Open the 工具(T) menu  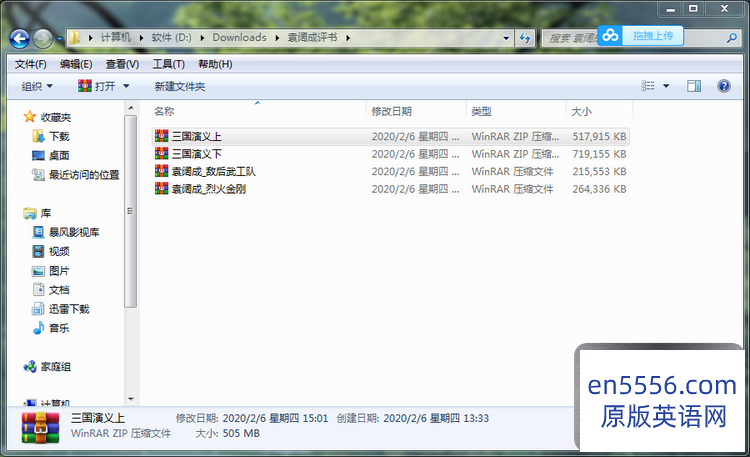pyautogui.click(x=169, y=64)
